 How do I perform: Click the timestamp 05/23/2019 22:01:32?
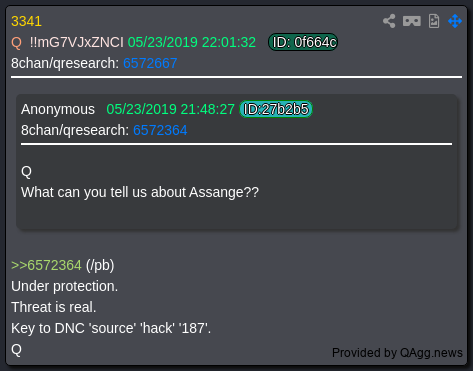192,43
